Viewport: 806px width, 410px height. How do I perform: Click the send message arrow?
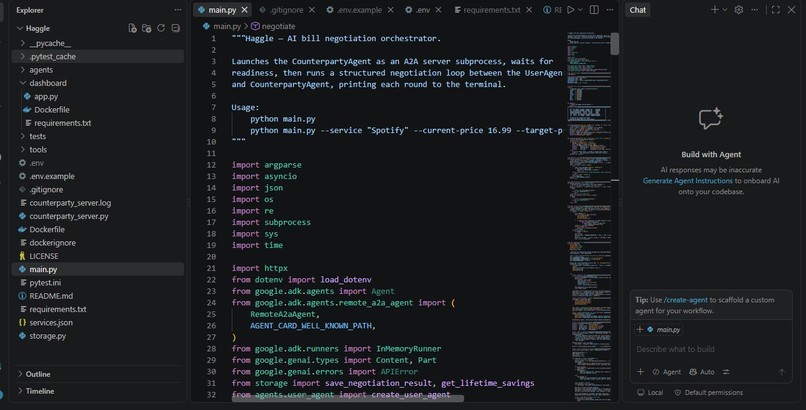click(x=781, y=372)
